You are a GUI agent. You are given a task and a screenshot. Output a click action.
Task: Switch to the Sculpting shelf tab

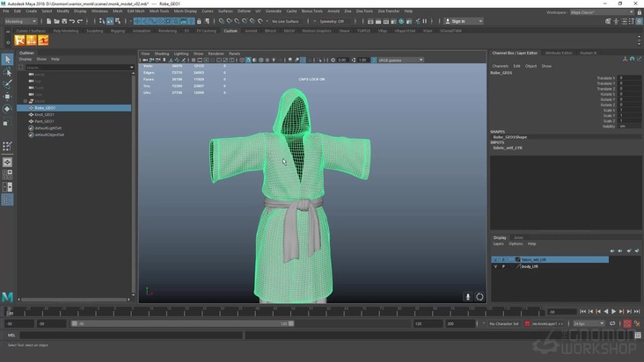coord(94,31)
